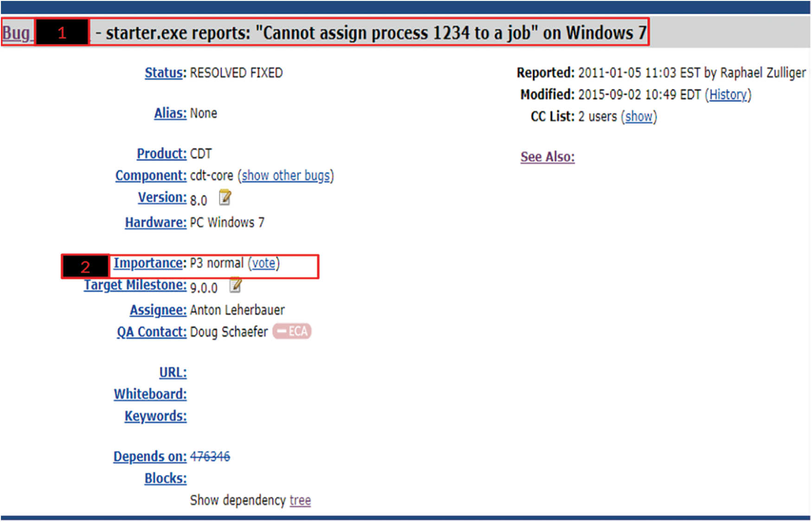Open dependency bug 476346
This screenshot has width=812, height=522.
click(210, 457)
